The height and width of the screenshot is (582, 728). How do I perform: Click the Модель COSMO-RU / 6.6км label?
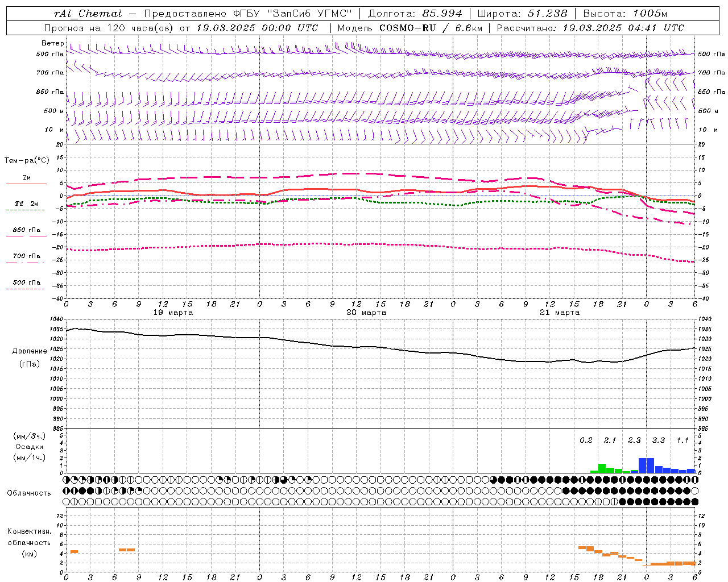409,28
